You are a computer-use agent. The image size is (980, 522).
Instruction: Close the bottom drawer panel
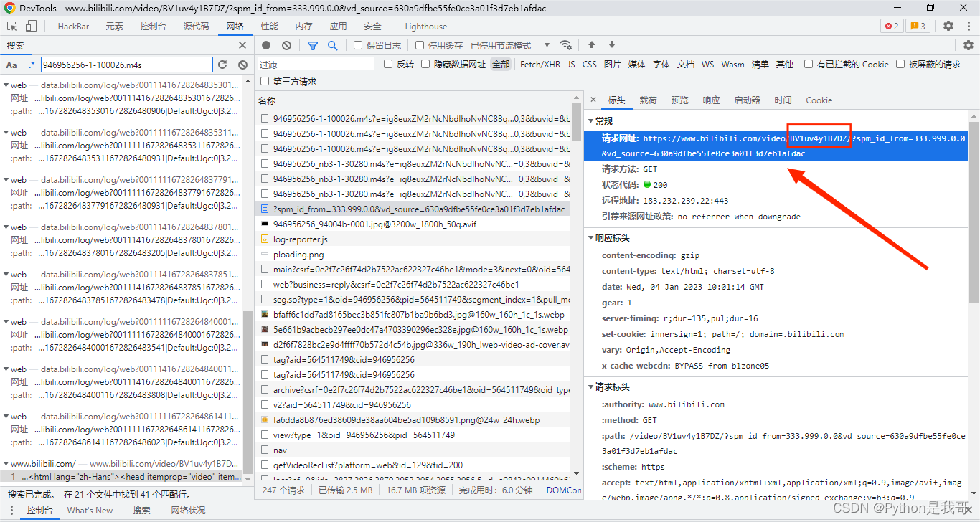pyautogui.click(x=969, y=511)
